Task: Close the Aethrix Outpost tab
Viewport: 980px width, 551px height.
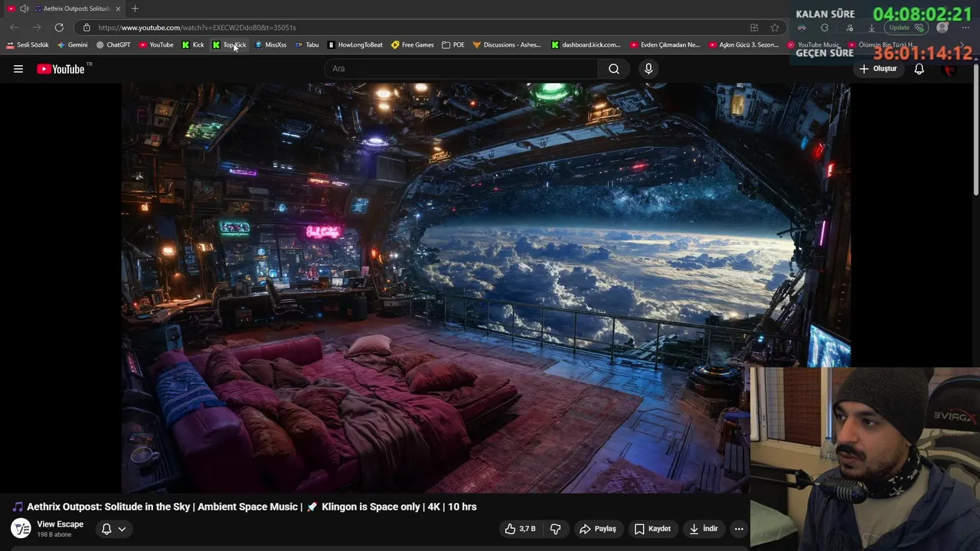Action: (x=118, y=8)
